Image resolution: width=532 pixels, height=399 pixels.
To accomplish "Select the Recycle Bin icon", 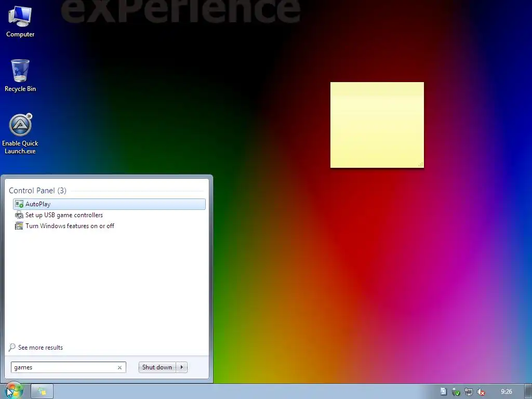I will [x=20, y=75].
